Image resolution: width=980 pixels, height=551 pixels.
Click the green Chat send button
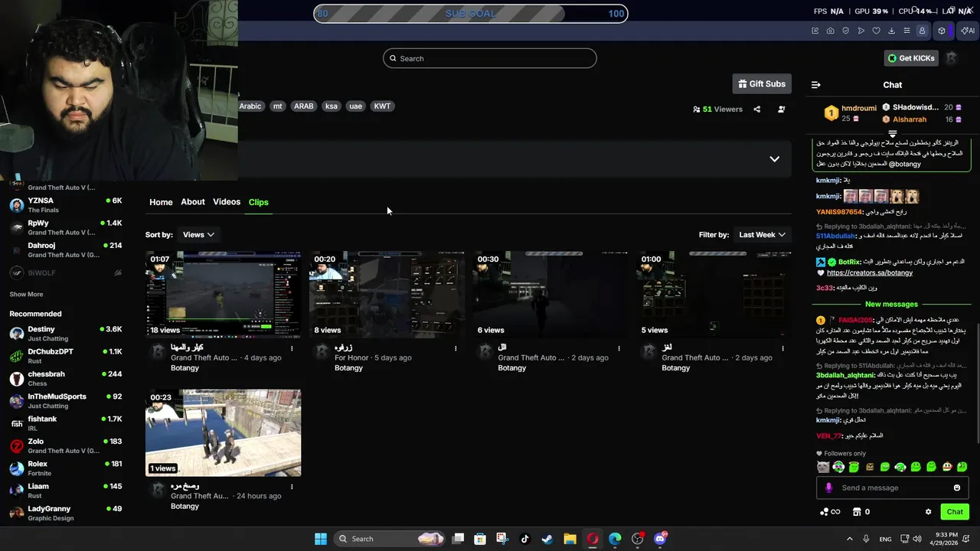coord(955,512)
